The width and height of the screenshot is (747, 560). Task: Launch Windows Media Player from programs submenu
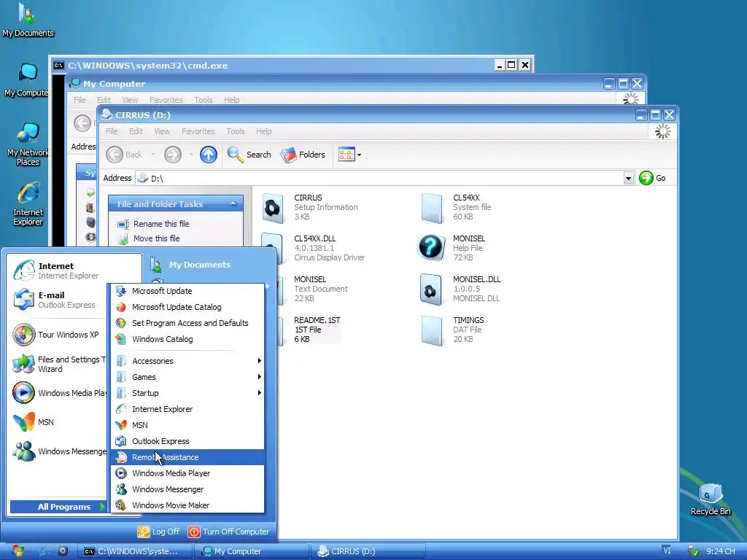[187, 473]
